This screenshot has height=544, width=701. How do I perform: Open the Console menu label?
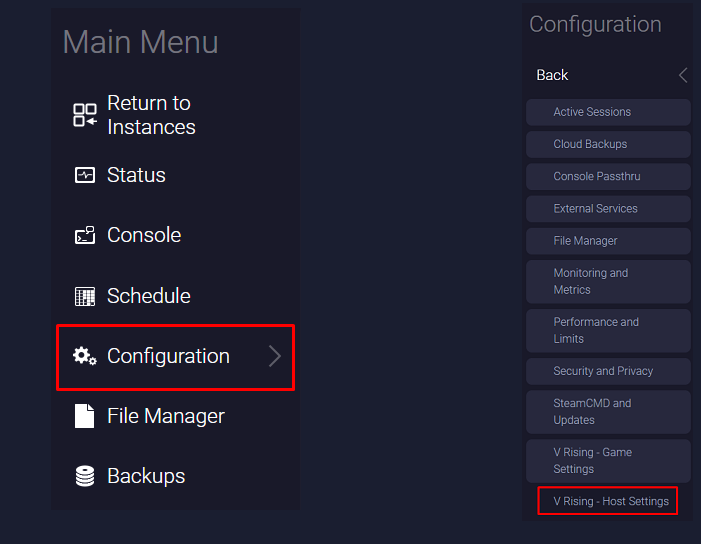(144, 235)
